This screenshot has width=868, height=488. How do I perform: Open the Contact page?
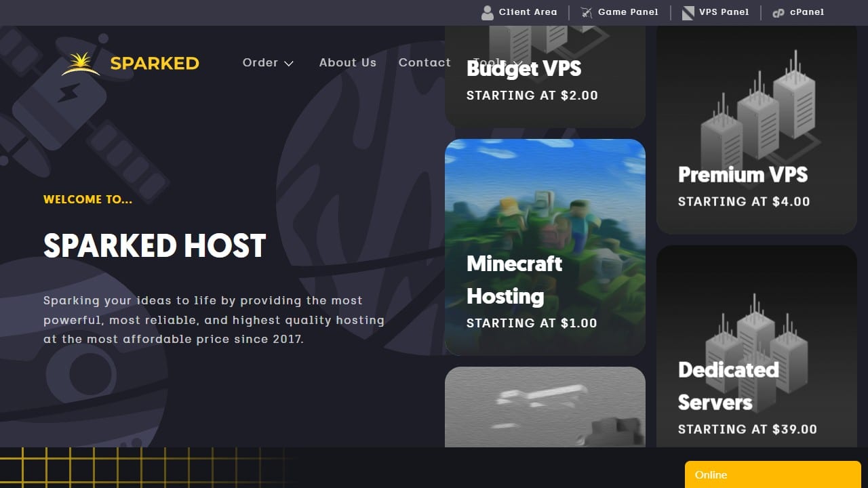[x=425, y=62]
